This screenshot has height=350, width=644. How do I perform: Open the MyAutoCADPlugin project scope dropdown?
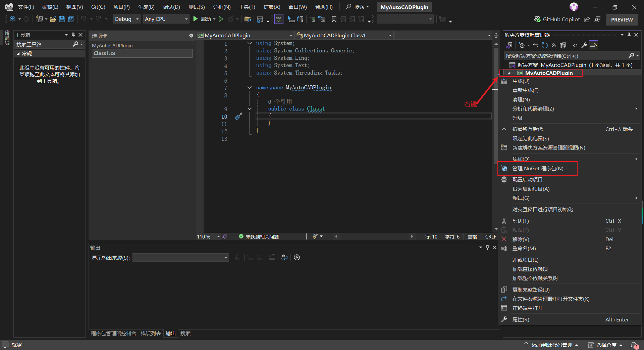pos(245,35)
